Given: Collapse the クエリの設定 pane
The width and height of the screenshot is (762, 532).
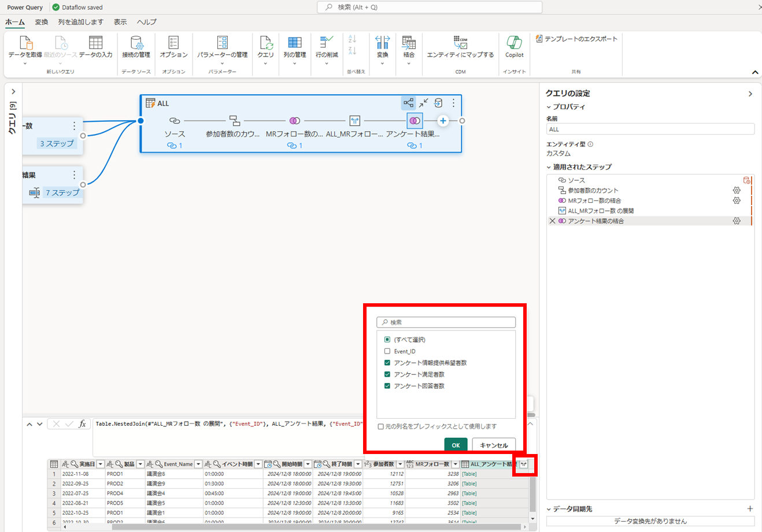Looking at the screenshot, I should (x=750, y=94).
